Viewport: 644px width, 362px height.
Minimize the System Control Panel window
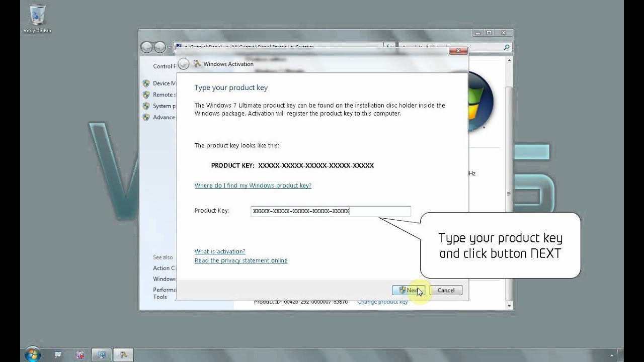coord(477,33)
